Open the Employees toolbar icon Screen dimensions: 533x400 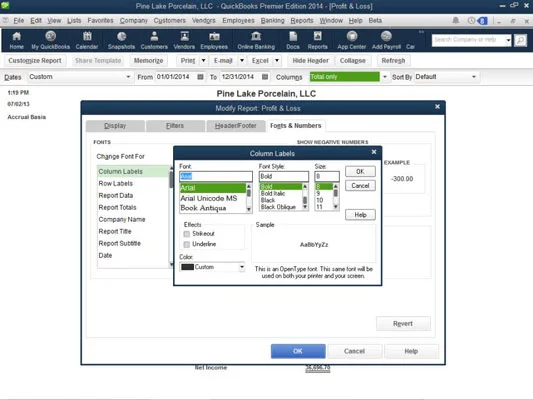click(214, 40)
